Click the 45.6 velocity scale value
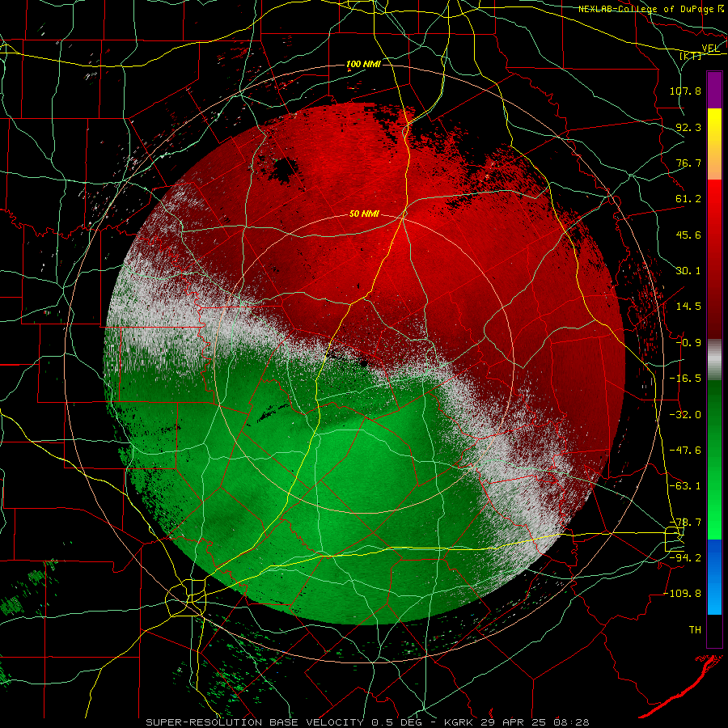Screen dimensions: 728x728 pos(688,235)
